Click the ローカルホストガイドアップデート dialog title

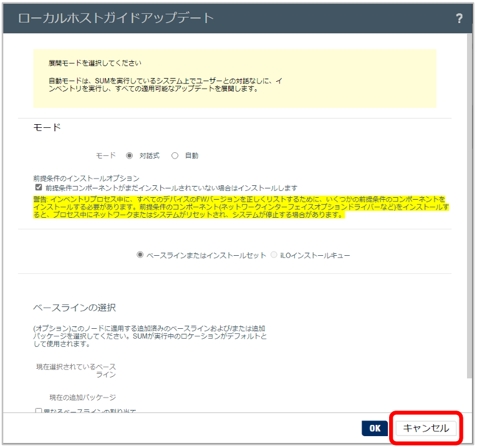[x=117, y=18]
